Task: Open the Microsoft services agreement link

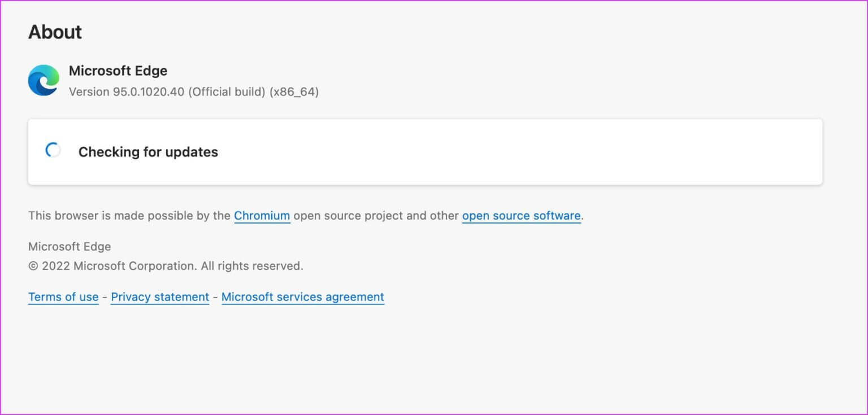Action: 302,297
